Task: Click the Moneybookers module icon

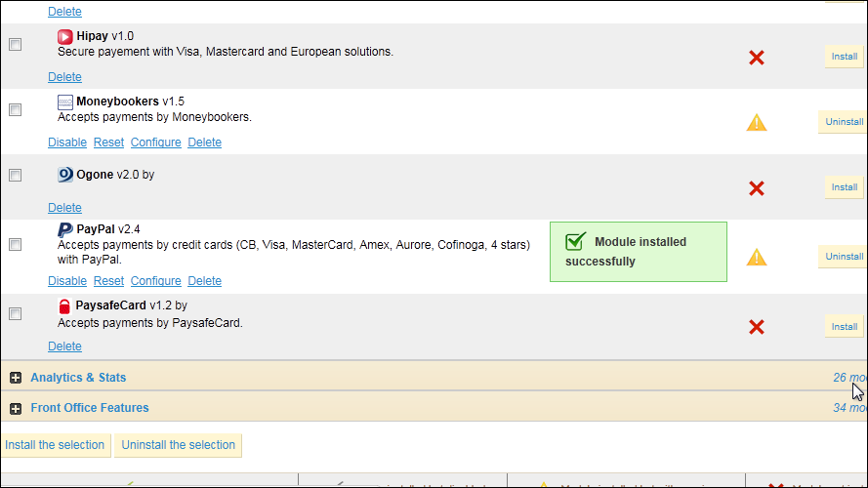Action: click(65, 102)
